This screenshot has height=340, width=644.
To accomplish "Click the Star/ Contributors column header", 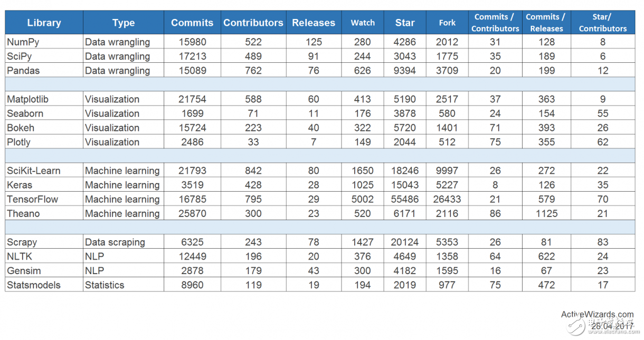I will 603,23.
